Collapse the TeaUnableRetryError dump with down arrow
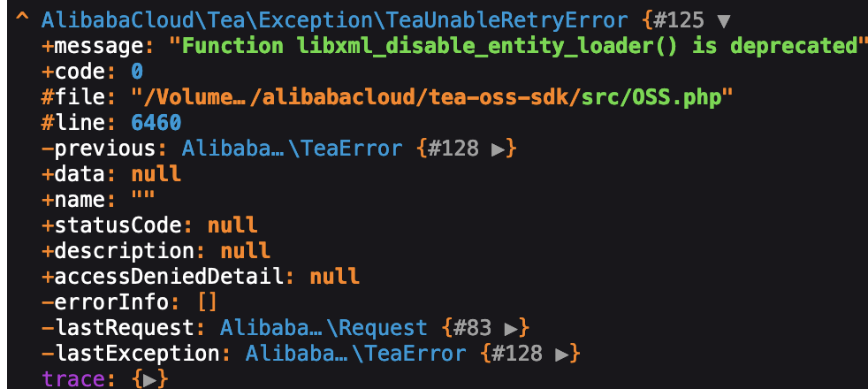 pos(724,19)
